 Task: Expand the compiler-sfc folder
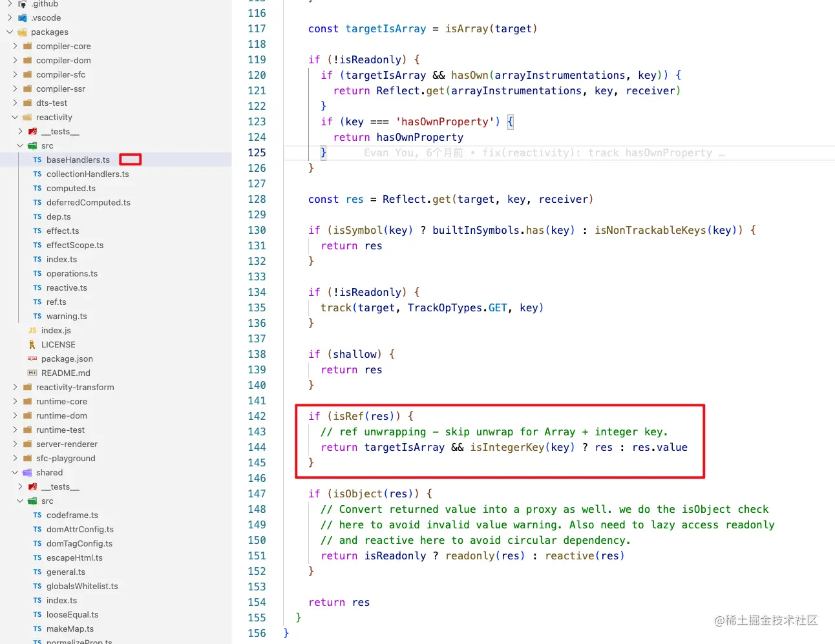[16, 75]
